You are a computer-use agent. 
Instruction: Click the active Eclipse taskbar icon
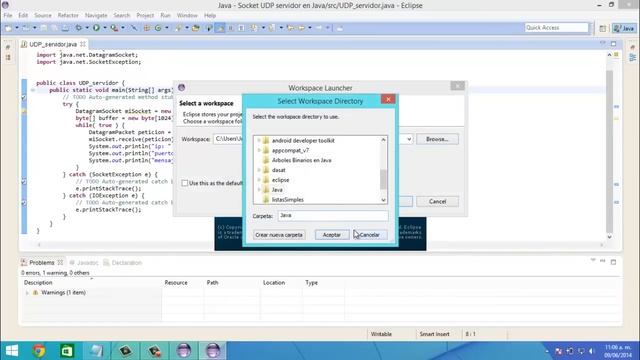(213, 351)
